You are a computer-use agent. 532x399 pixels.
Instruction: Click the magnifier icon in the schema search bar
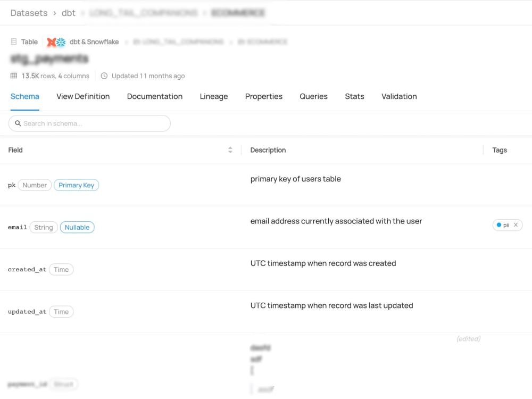coord(18,123)
